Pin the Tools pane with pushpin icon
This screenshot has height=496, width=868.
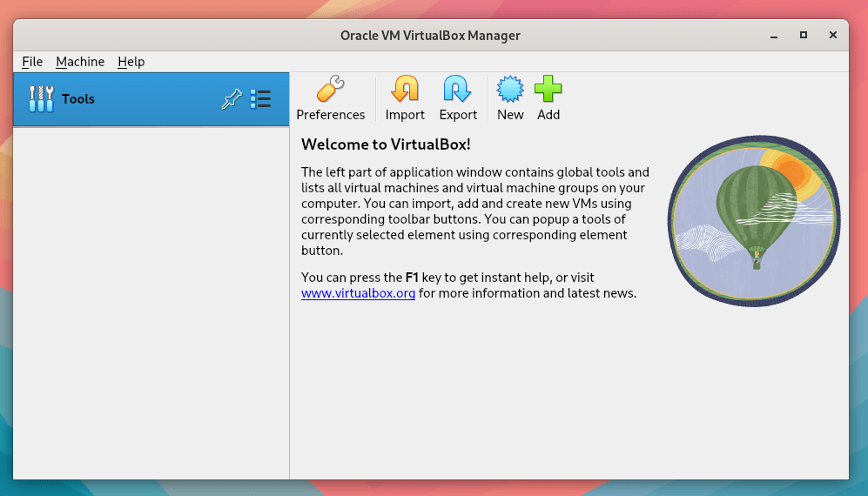[x=232, y=99]
